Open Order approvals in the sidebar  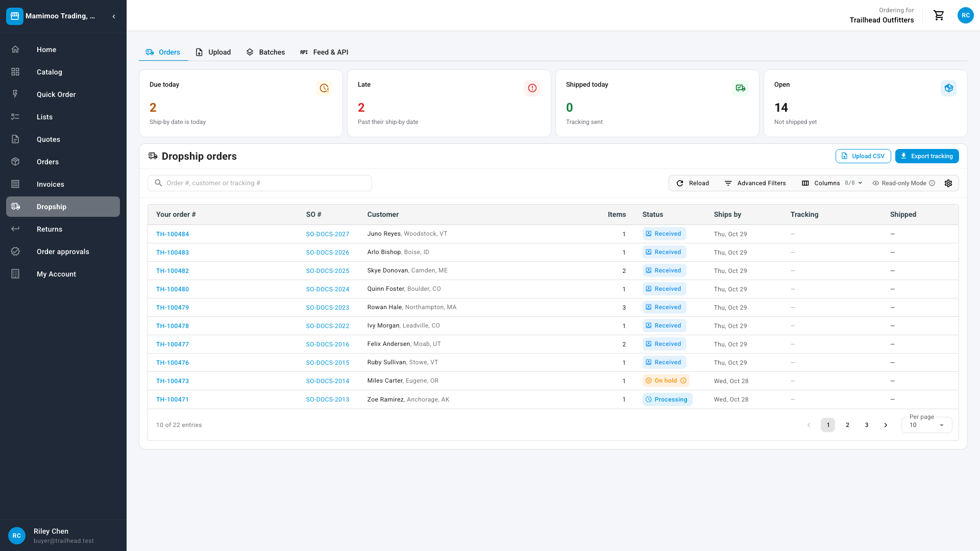(63, 252)
